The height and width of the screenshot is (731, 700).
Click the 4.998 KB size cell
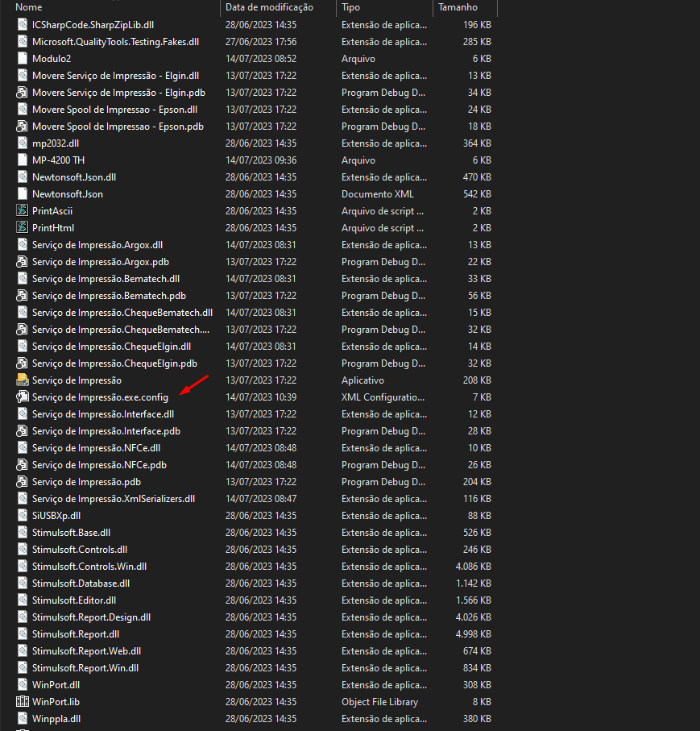(474, 634)
